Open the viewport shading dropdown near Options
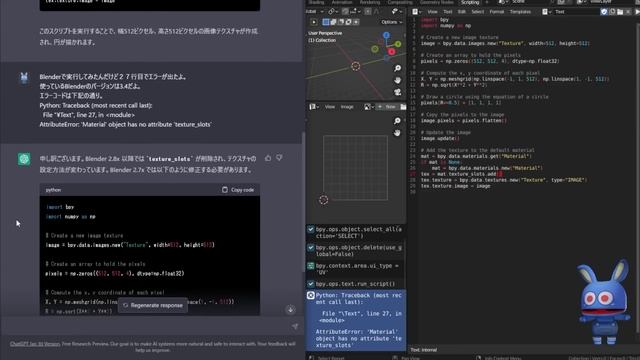 pos(396,12)
